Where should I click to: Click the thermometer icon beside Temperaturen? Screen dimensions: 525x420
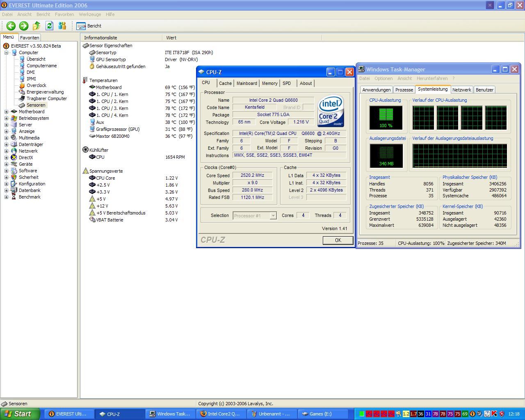click(x=85, y=80)
